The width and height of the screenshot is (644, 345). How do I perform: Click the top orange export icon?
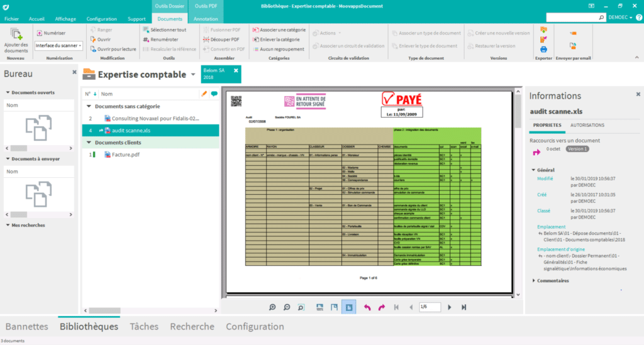(543, 30)
